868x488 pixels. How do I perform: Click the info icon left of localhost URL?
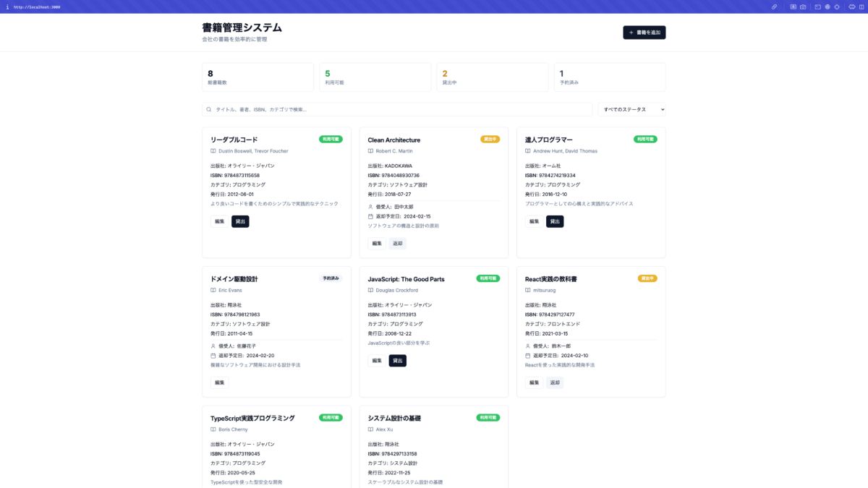(x=7, y=7)
